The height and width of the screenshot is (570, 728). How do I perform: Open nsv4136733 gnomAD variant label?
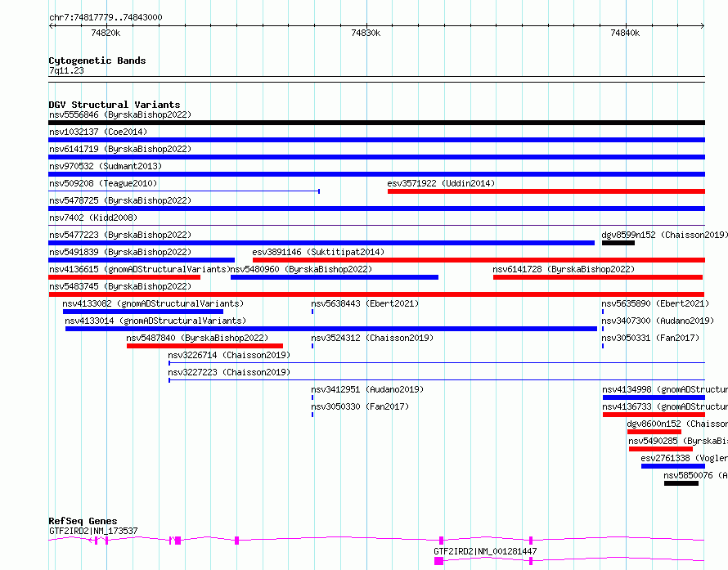point(665,406)
